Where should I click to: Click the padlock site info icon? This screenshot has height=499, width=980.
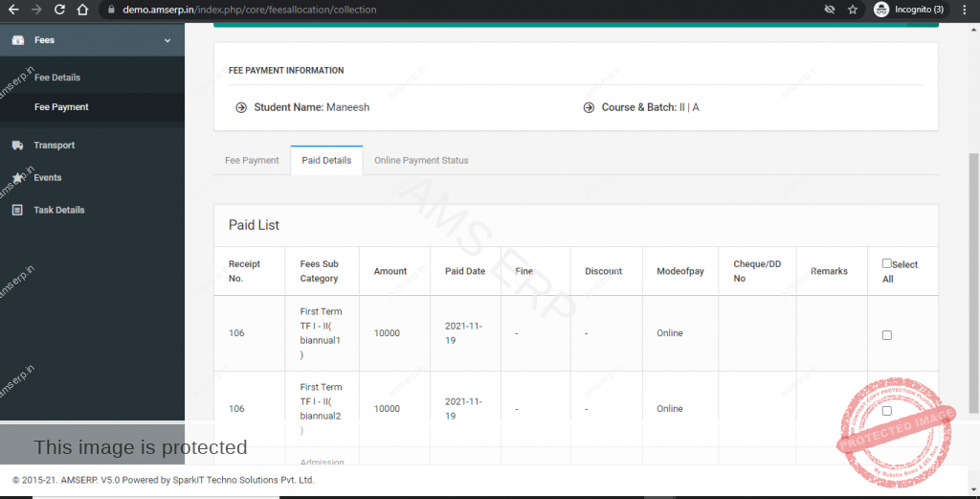pos(111,10)
